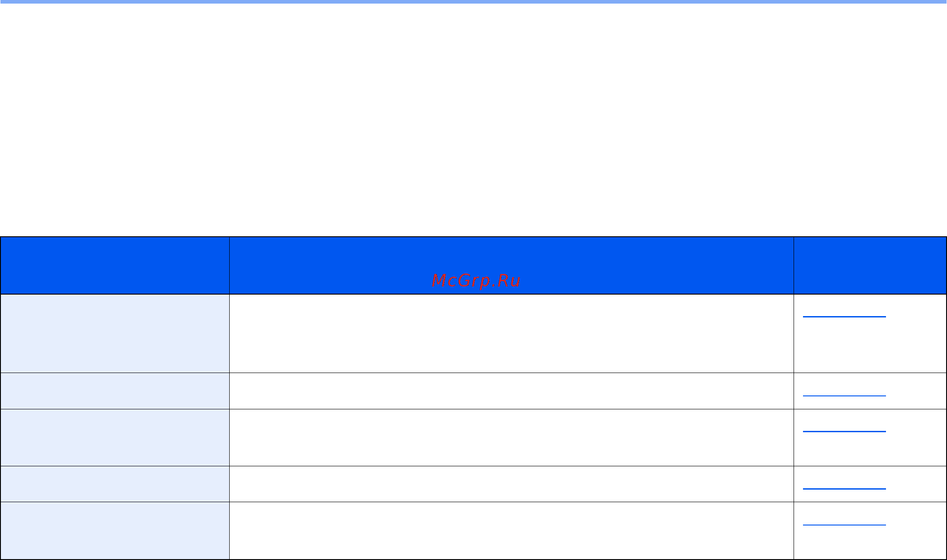Select the light-blue cell in the fourth row
Image resolution: width=947 pixels, height=560 pixels.
[x=115, y=484]
